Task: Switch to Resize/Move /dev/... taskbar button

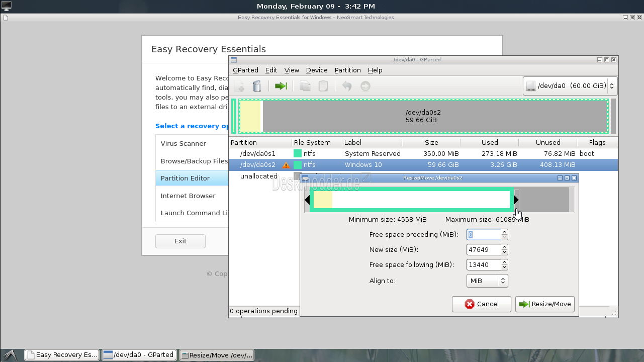Action: (216, 354)
